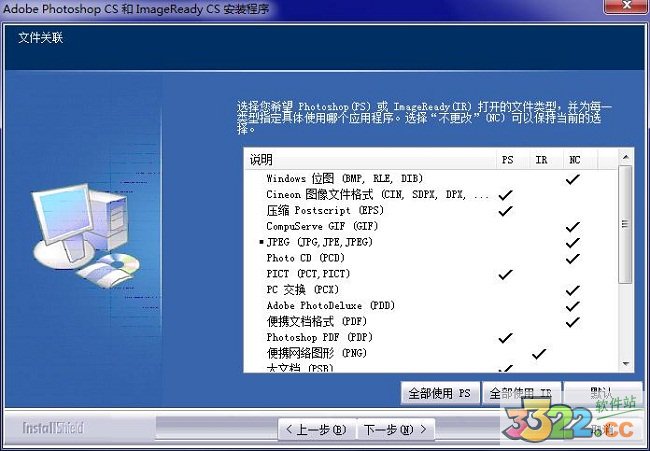Click the file list scrollbar thumb
Image resolution: width=650 pixels, height=451 pixels.
point(626,224)
